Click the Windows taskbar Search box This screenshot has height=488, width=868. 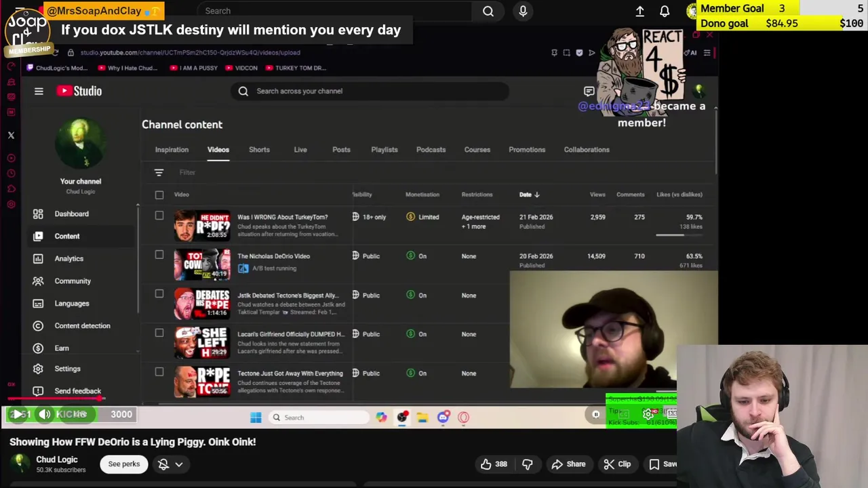pos(318,418)
